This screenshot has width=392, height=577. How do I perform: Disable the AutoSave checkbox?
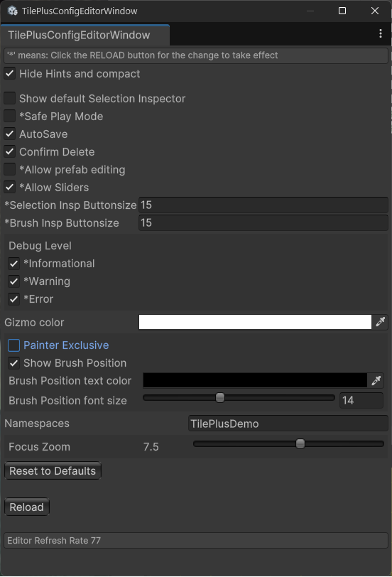tap(9, 134)
